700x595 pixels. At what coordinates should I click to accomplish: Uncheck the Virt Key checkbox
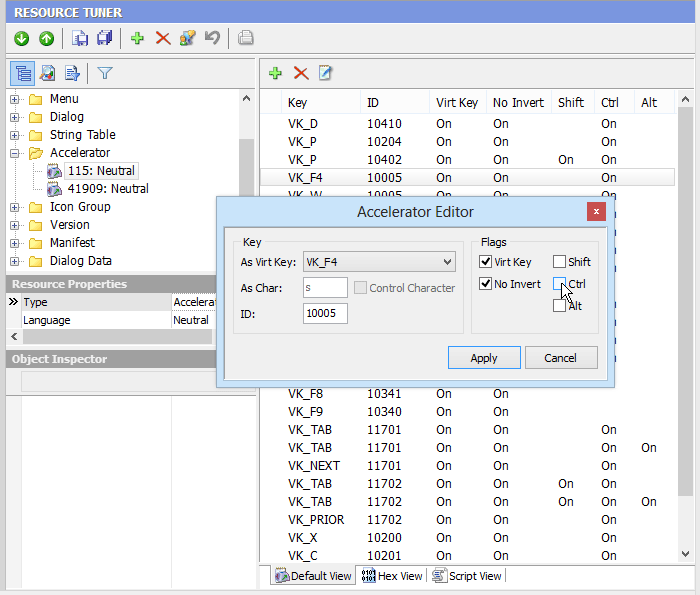[x=485, y=262]
